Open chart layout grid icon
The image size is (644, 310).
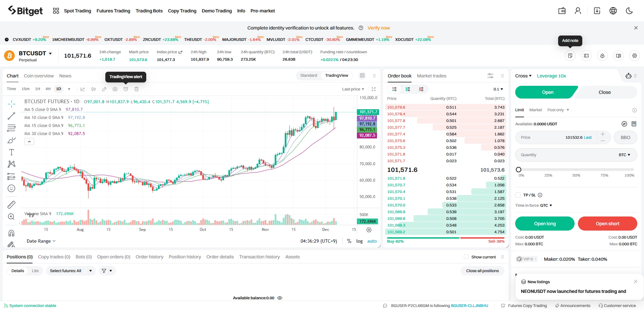pos(362,75)
